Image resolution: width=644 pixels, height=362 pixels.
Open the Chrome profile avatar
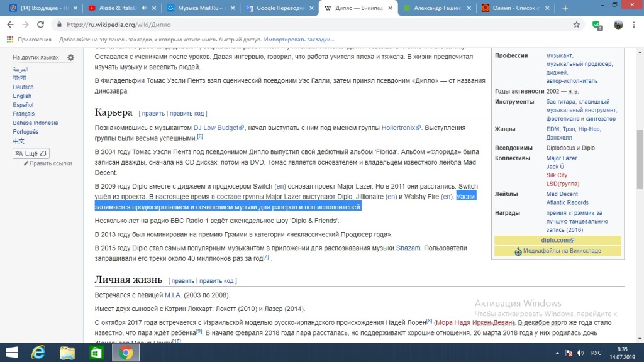point(618,25)
